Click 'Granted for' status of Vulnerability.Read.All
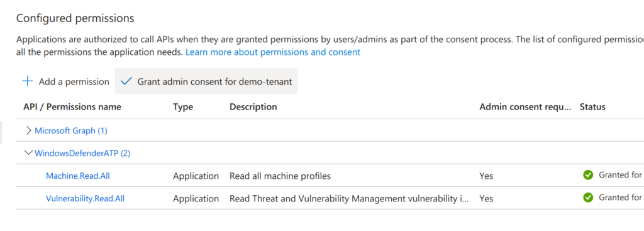Viewport: 644px width, 231px height. pyautogui.click(x=619, y=198)
